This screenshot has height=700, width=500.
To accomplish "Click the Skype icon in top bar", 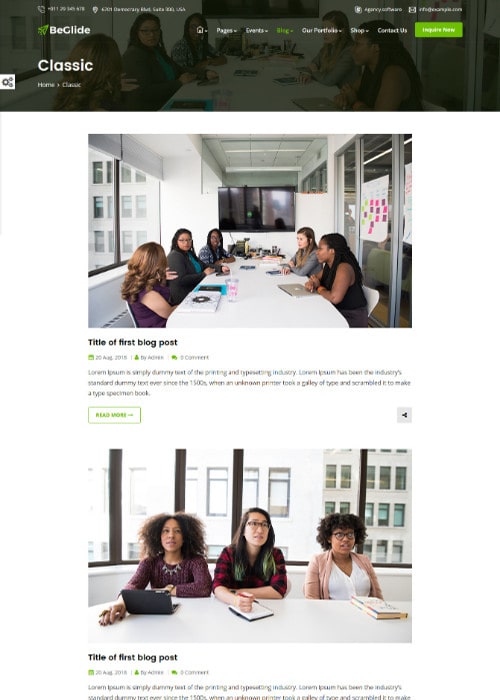I will [x=358, y=9].
